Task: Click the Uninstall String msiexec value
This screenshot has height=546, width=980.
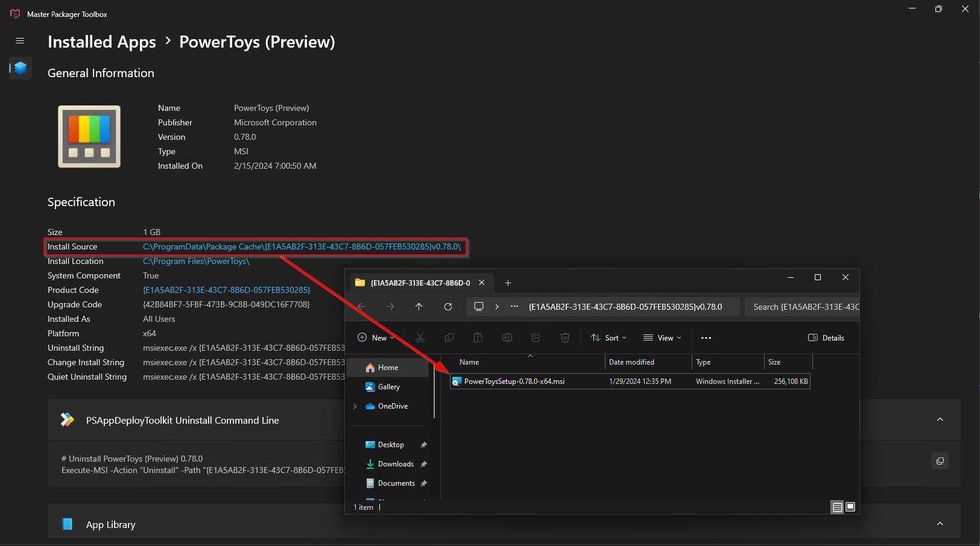Action: click(x=244, y=348)
